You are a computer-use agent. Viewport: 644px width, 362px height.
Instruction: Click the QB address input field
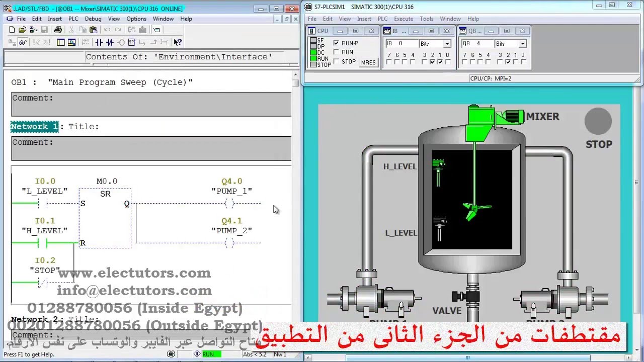478,44
